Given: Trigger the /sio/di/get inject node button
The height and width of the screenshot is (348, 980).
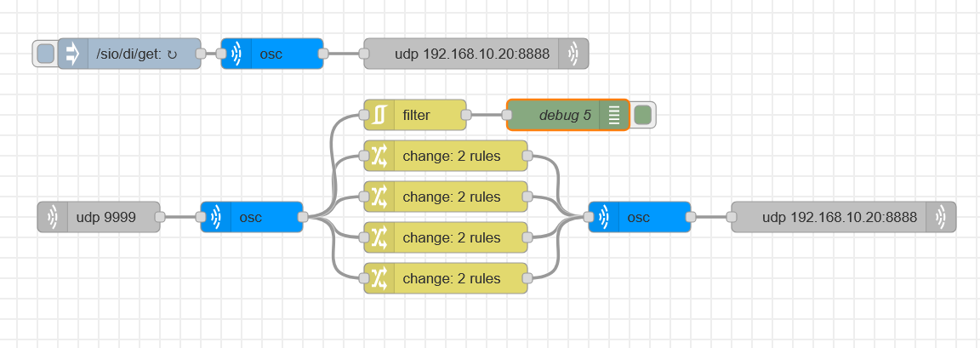Looking at the screenshot, I should pyautogui.click(x=46, y=54).
